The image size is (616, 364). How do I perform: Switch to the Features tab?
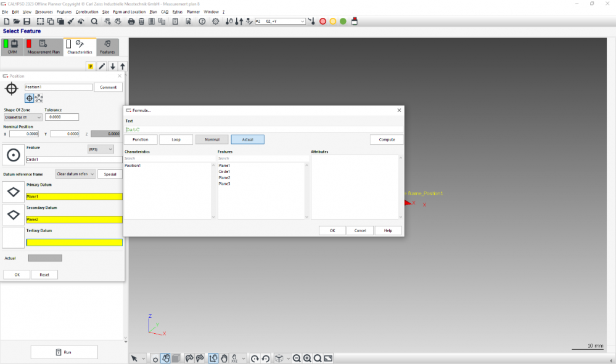[107, 47]
